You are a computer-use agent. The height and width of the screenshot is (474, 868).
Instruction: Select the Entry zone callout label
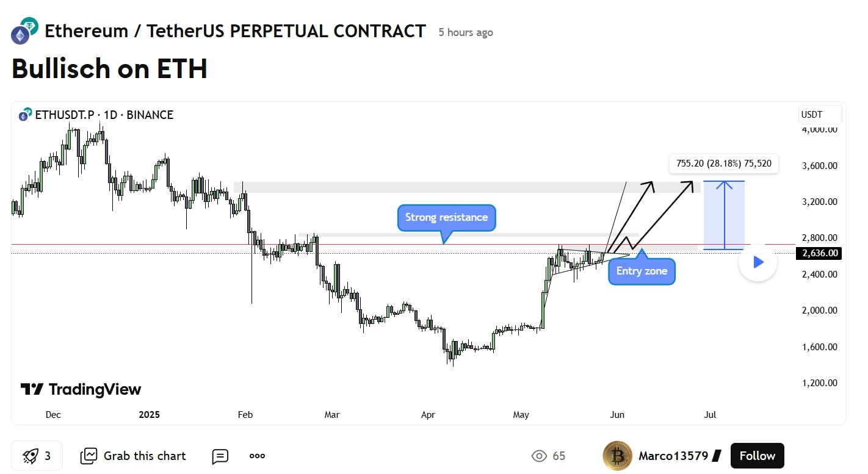point(642,271)
